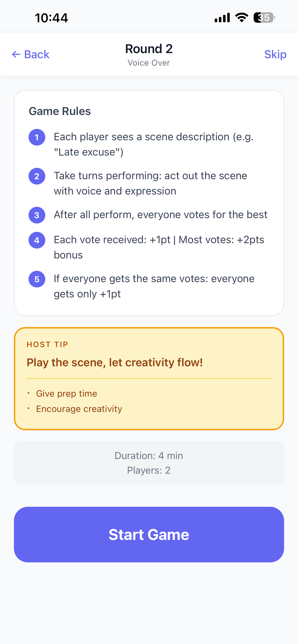Tap the battery indicator in status bar

[264, 18]
